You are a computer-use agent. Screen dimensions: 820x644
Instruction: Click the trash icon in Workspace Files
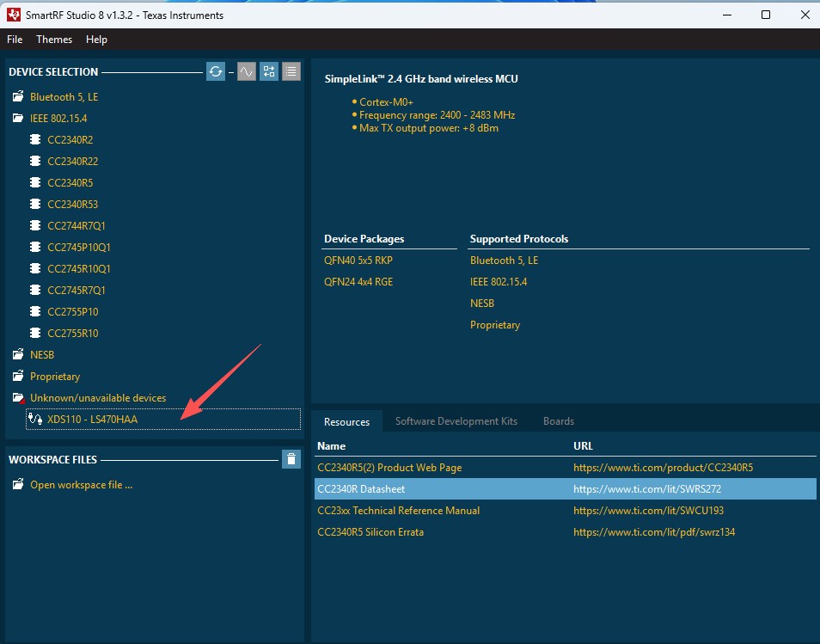point(291,459)
